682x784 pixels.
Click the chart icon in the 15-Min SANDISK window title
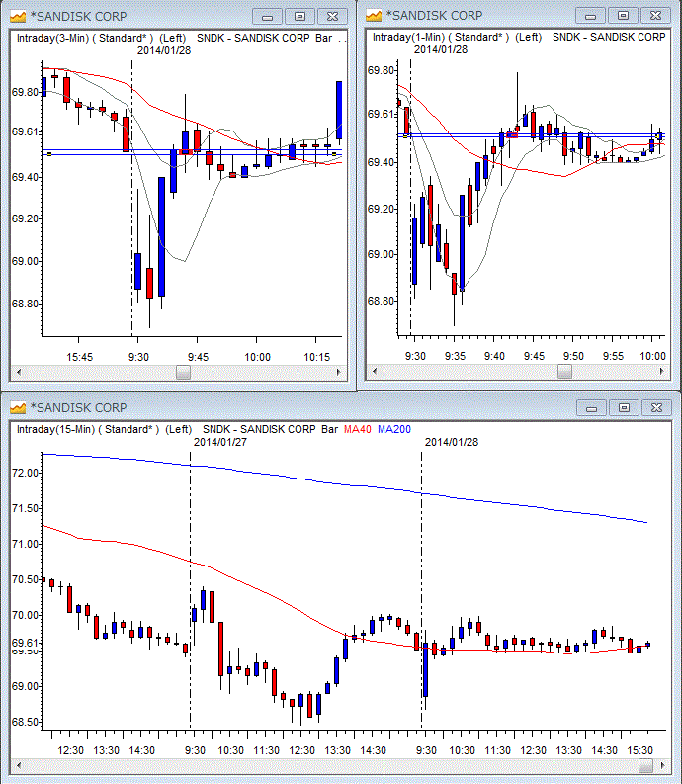coord(18,408)
